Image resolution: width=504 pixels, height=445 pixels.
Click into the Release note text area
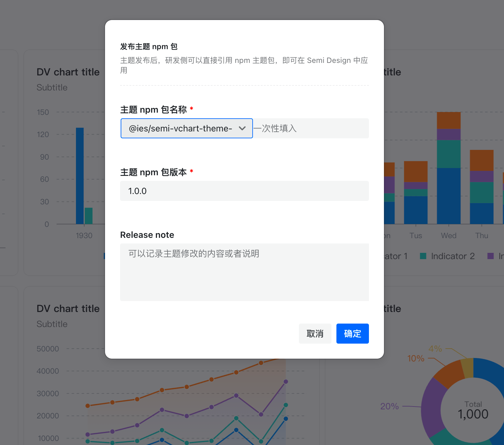(244, 272)
